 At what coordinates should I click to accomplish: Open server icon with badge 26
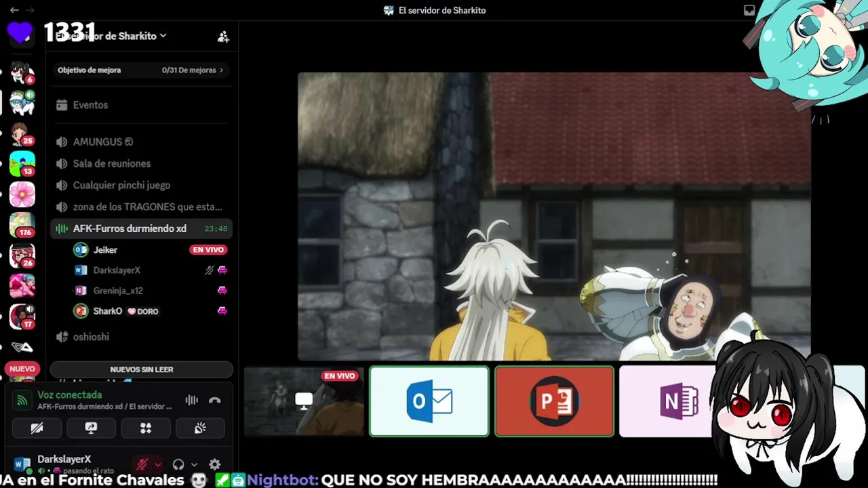(22, 256)
